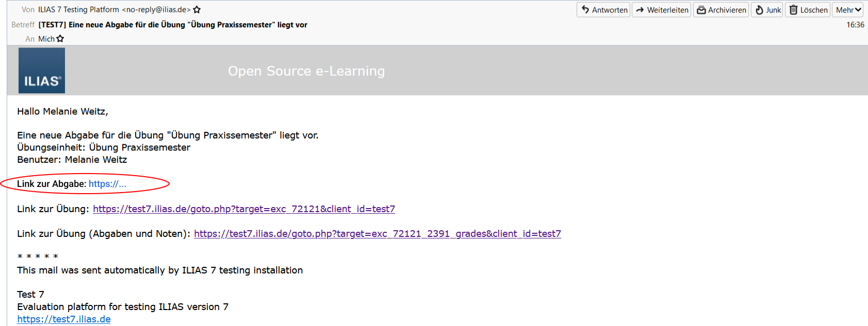Click the Benutzer: Melanie Weitz line

tap(72, 160)
